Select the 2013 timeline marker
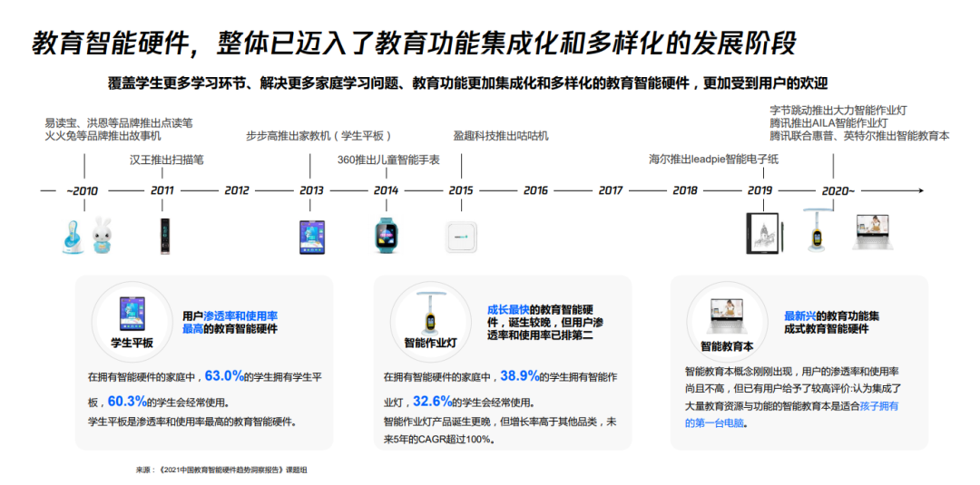This screenshot has height=485, width=980. (311, 190)
